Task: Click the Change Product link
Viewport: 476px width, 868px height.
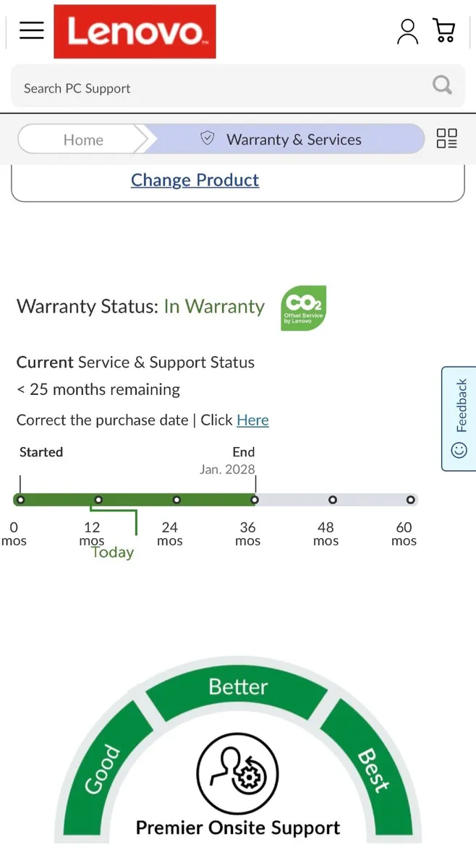Action: pos(195,180)
